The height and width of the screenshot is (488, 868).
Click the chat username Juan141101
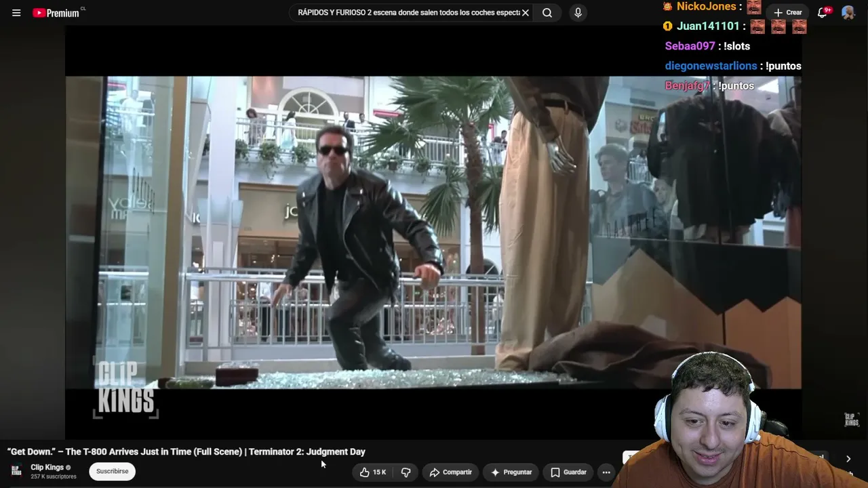pyautogui.click(x=708, y=26)
